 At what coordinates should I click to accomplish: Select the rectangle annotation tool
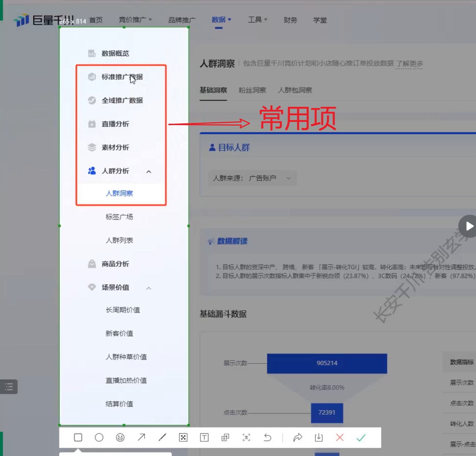pyautogui.click(x=78, y=437)
